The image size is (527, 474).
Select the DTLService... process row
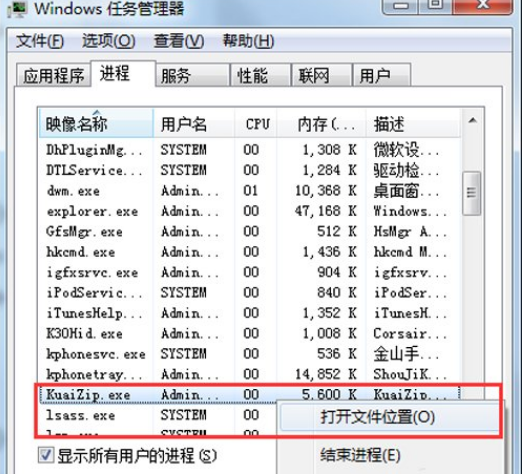249,170
